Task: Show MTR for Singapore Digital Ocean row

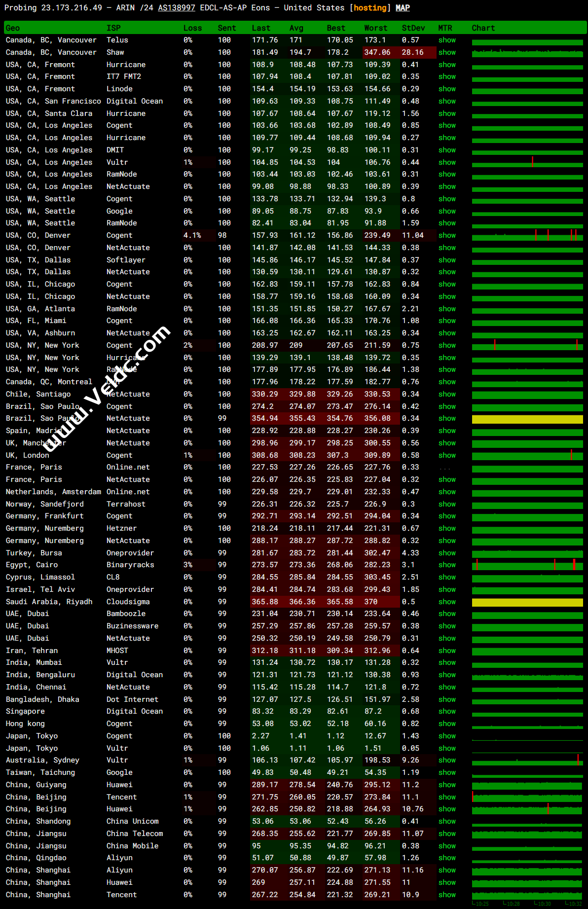Action: click(447, 711)
